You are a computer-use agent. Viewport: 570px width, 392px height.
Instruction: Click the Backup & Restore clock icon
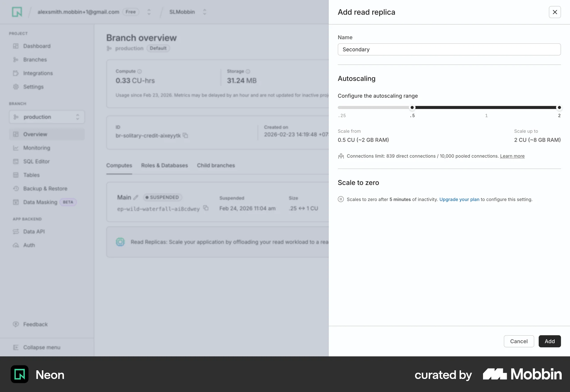tap(16, 189)
